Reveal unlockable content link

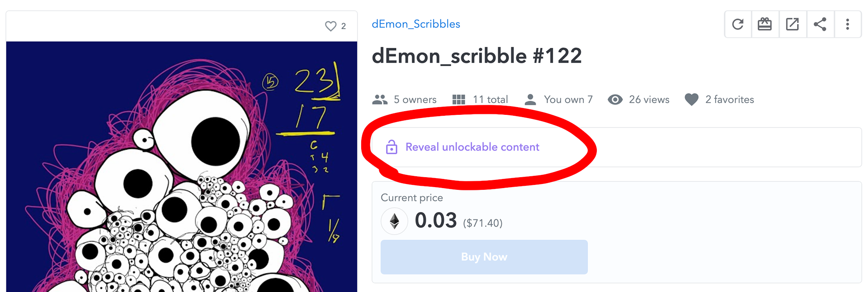tap(472, 147)
